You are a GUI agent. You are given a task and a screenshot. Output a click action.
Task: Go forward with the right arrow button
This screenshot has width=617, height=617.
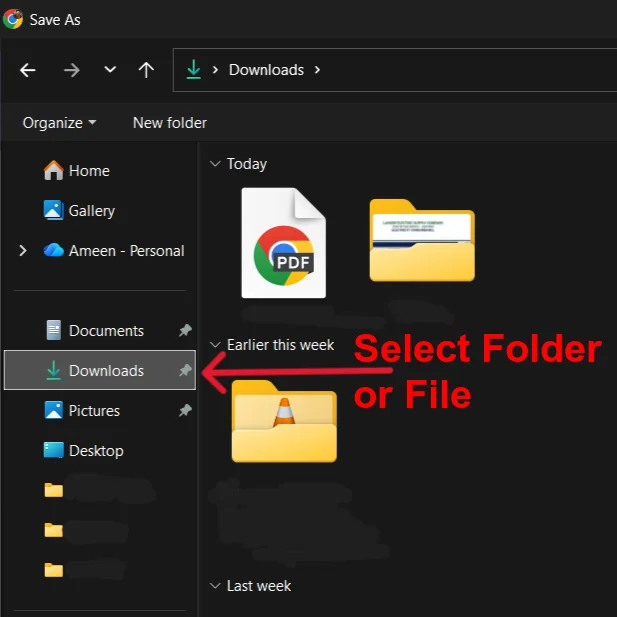tap(72, 70)
